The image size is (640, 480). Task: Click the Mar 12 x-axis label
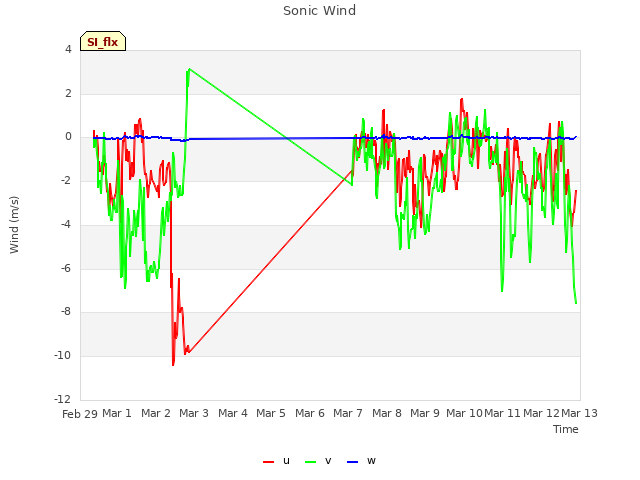click(x=541, y=413)
